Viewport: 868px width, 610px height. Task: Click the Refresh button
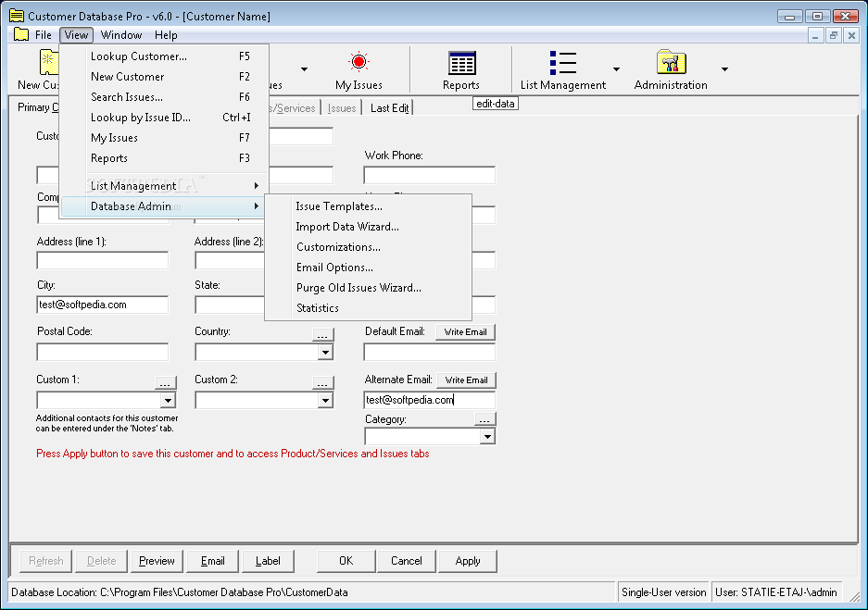click(46, 561)
